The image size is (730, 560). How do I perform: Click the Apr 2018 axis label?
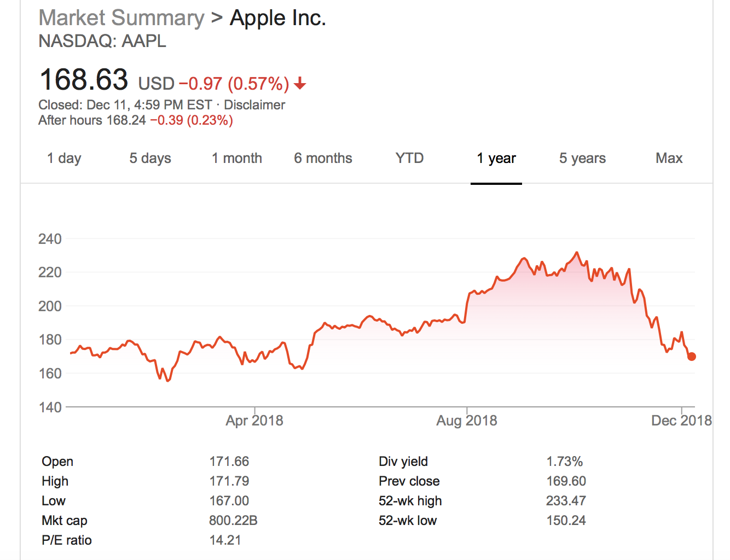pyautogui.click(x=254, y=421)
